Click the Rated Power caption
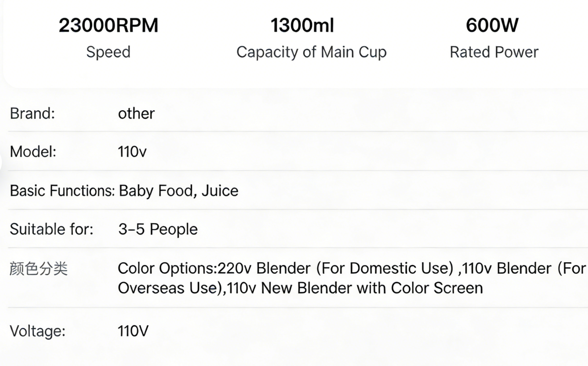The width and height of the screenshot is (588, 366). 494,52
